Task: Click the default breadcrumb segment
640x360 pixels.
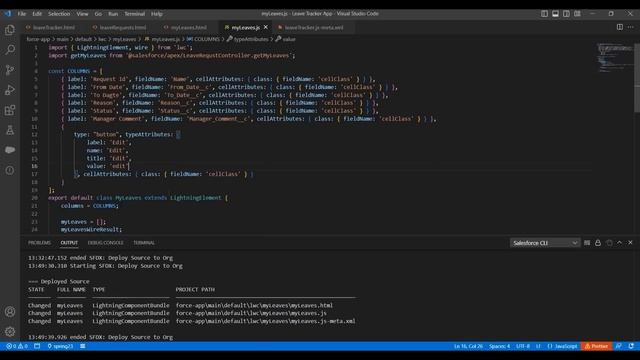Action: (x=83, y=39)
